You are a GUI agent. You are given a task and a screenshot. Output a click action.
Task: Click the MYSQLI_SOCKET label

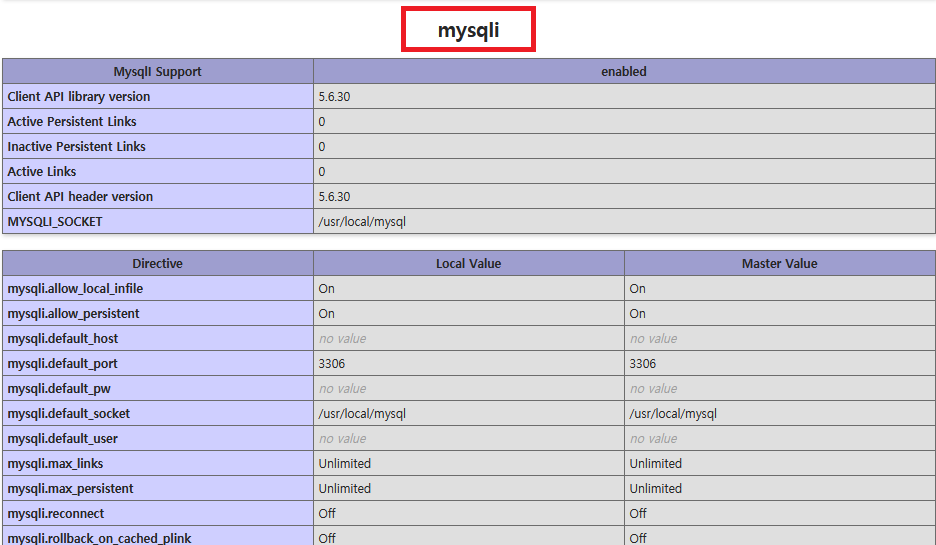click(55, 222)
